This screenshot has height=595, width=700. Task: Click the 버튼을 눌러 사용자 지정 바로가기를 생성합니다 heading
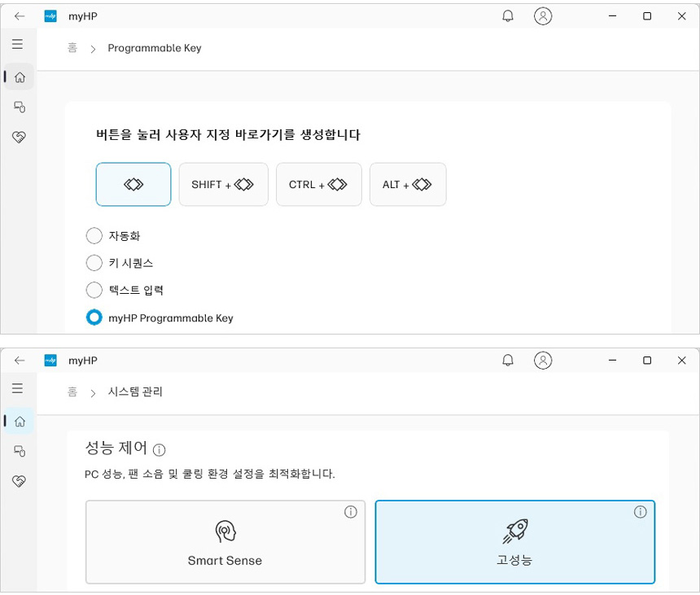click(x=228, y=134)
